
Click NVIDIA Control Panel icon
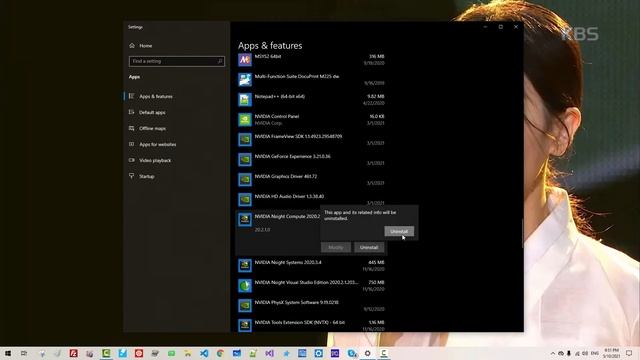tap(245, 120)
